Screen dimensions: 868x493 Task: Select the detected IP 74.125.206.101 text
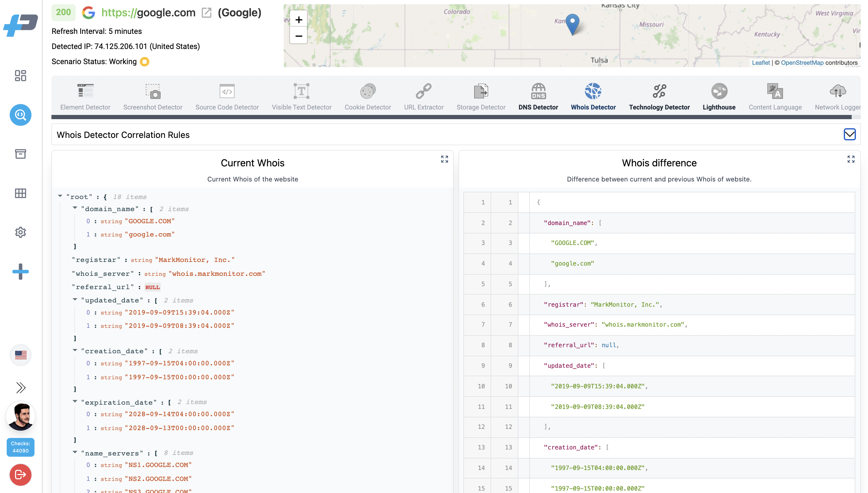tap(120, 46)
